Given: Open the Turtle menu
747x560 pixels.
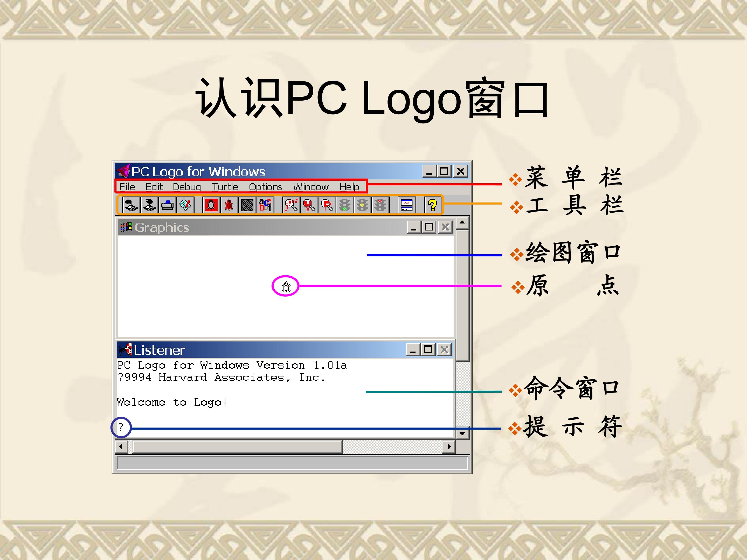Looking at the screenshot, I should (x=225, y=187).
